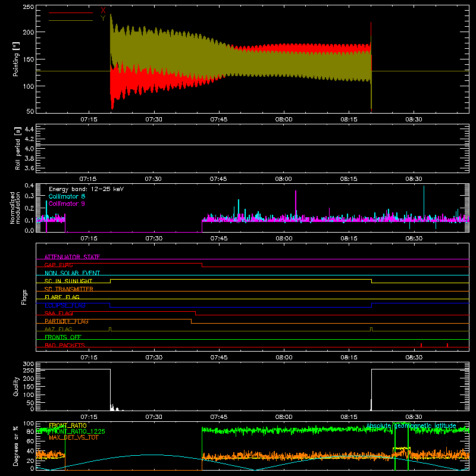Click '07:30' under the Quality plot

click(x=154, y=417)
